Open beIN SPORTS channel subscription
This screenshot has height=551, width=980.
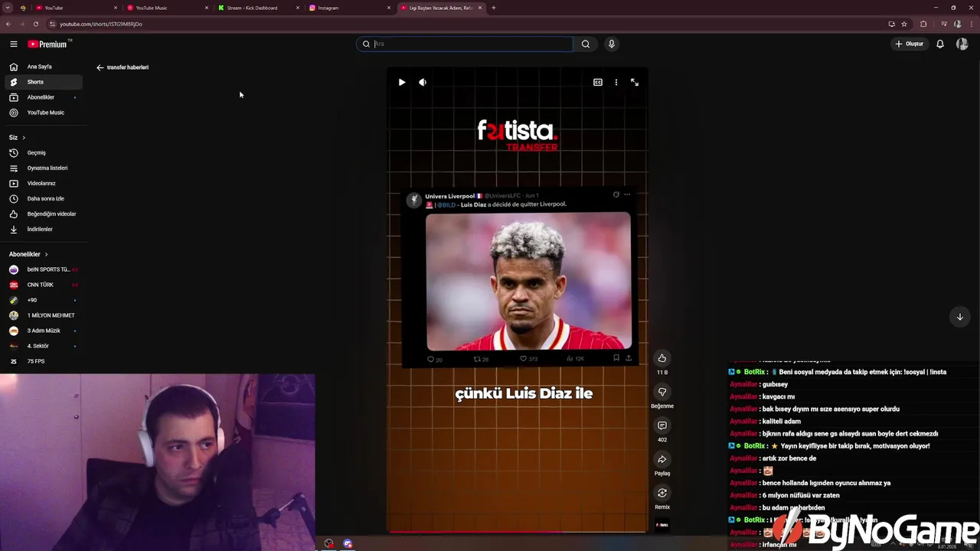tap(44, 269)
